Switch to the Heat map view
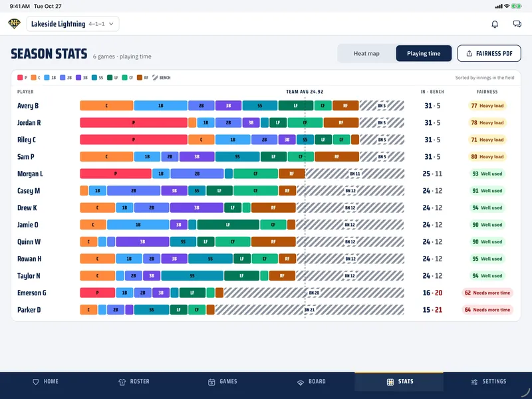Screen dimensions: 532x399 [x=366, y=54]
